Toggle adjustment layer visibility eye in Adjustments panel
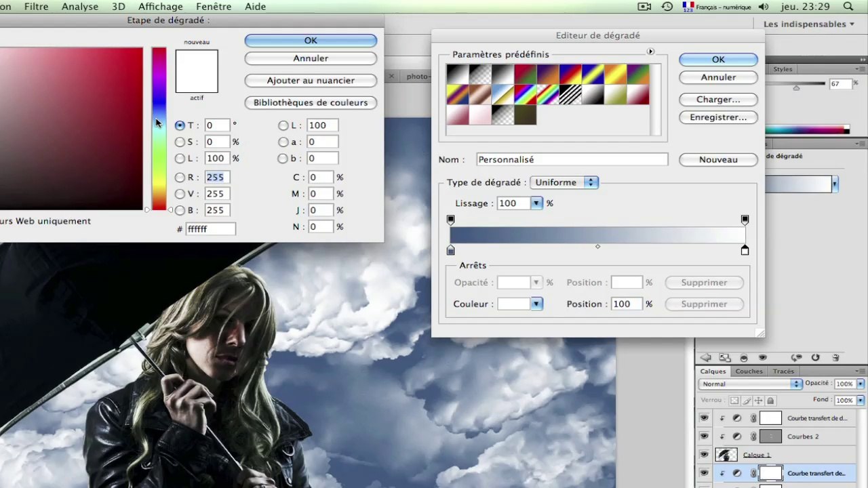Viewport: 868px width, 488px height. (763, 357)
